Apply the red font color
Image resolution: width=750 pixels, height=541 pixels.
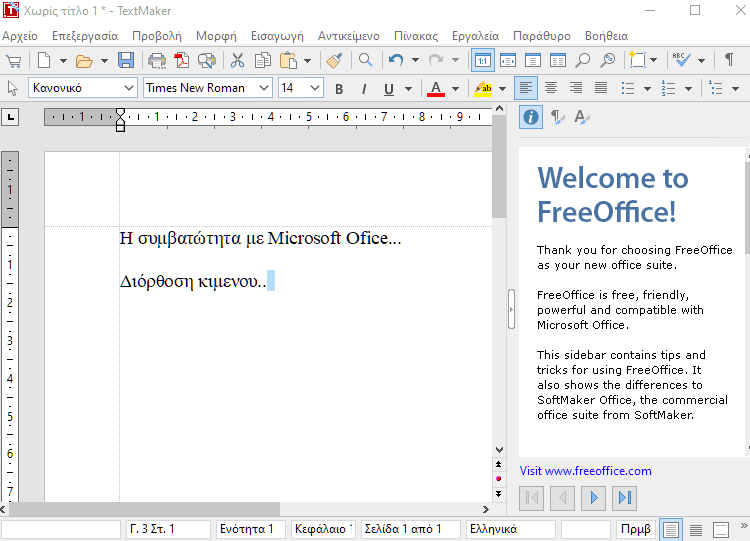pos(435,89)
